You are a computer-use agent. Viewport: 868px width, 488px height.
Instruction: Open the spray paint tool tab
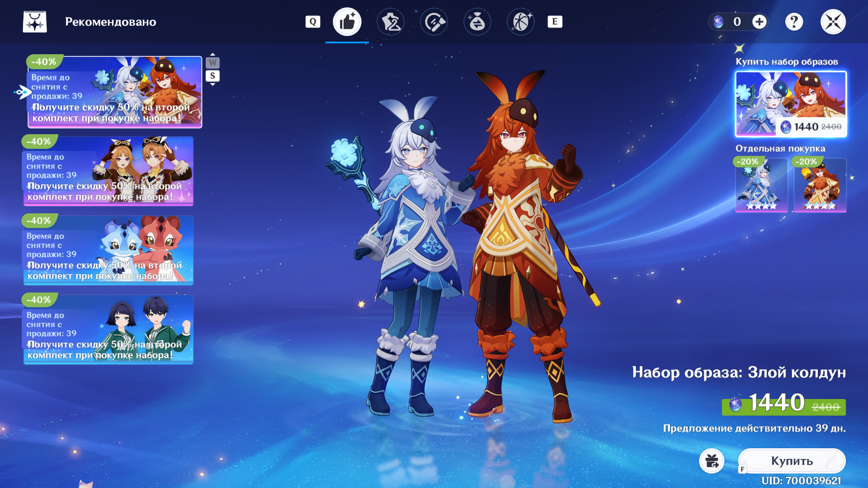[434, 22]
